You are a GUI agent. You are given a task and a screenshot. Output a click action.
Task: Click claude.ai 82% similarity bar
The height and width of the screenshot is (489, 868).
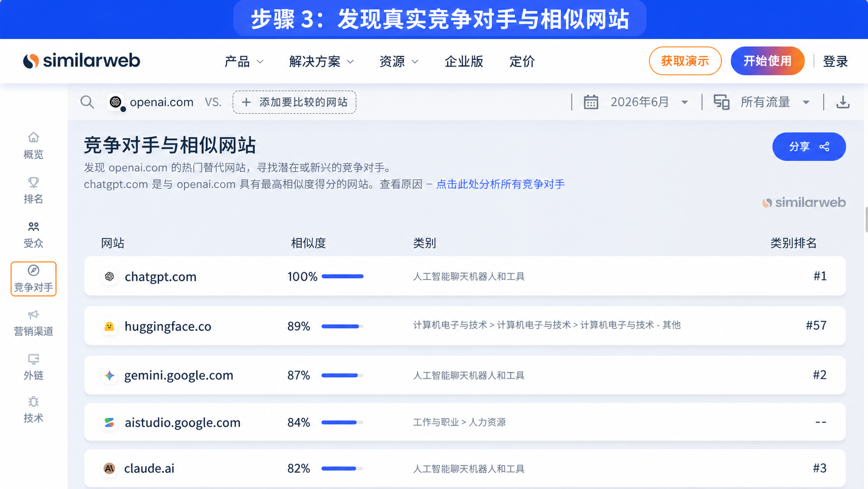[343, 468]
